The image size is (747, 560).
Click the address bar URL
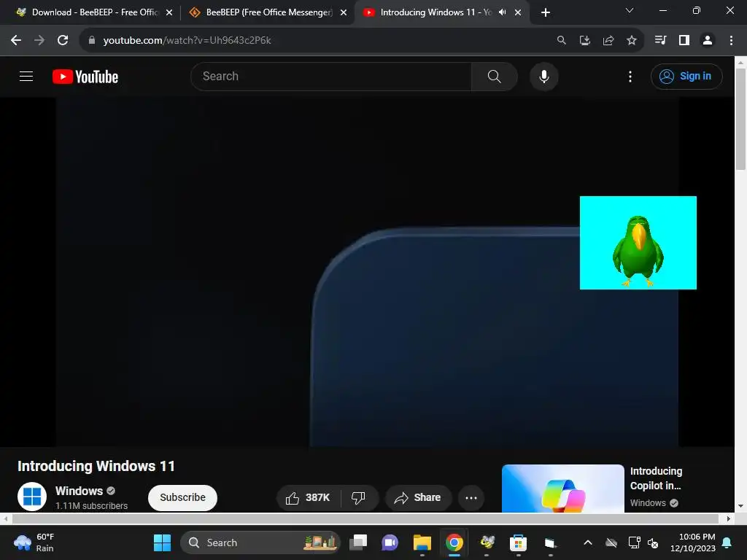187,41
